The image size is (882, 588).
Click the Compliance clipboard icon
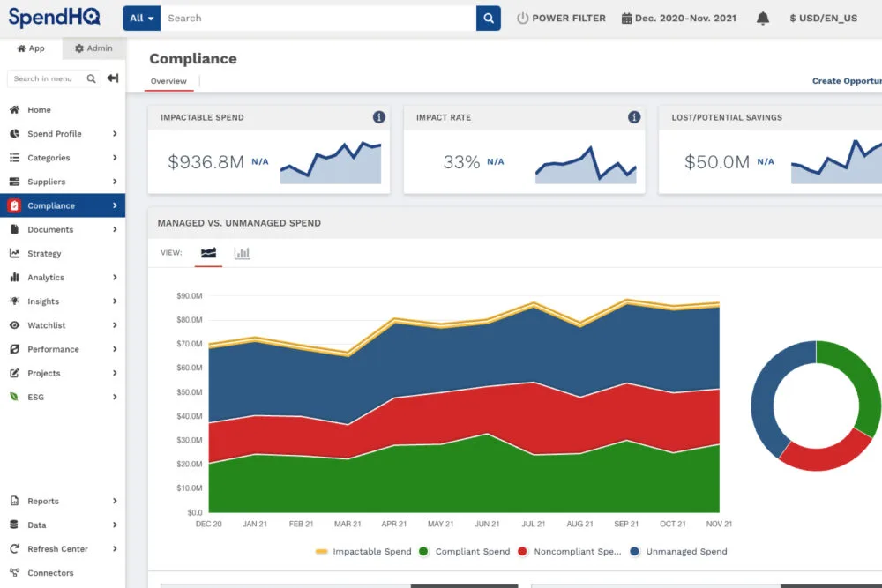click(15, 205)
